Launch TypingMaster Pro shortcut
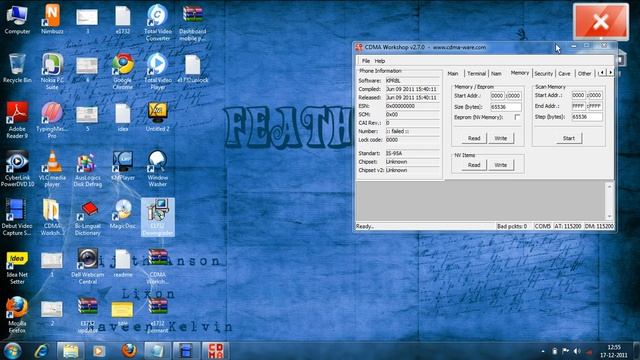 pyautogui.click(x=52, y=120)
